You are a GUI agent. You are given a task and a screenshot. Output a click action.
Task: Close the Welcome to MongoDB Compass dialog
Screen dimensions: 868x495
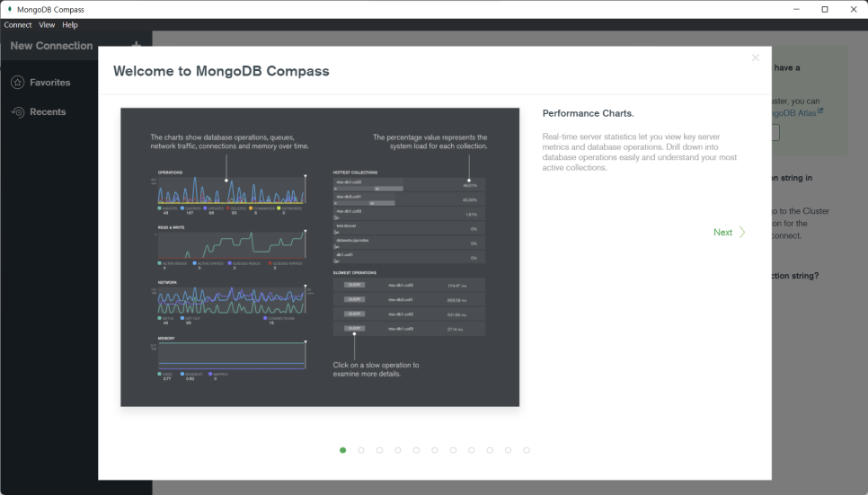[x=755, y=57]
